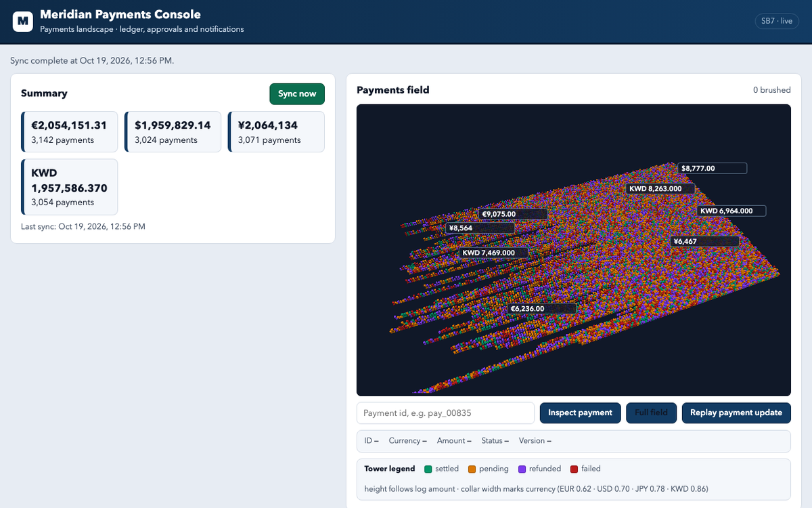Click the KWD 8,263.000 tower label
The image size is (812, 508).
pos(660,188)
